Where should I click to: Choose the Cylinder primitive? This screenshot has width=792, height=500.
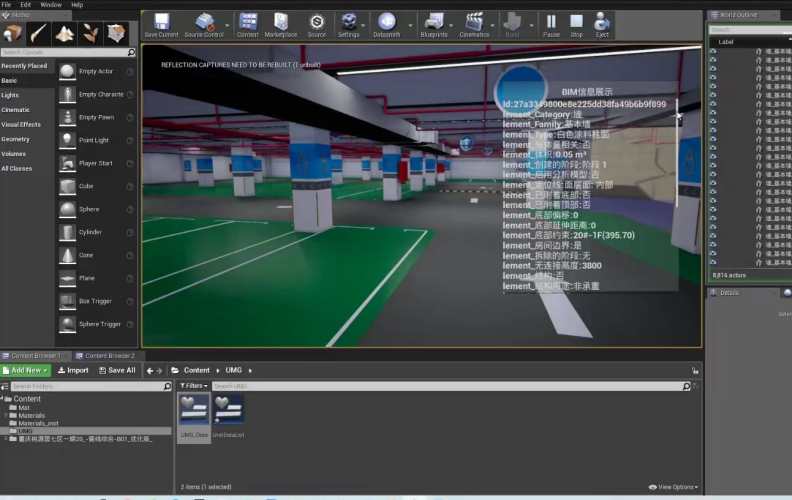[95, 232]
